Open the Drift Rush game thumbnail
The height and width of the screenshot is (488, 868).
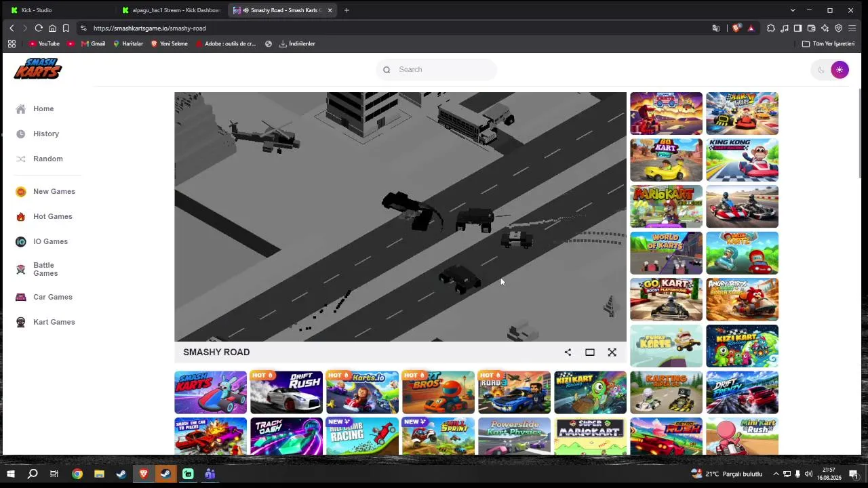pyautogui.click(x=287, y=392)
